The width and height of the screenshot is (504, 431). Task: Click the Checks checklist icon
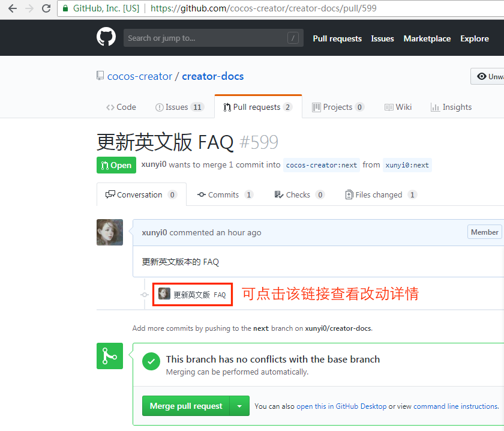[x=278, y=194]
